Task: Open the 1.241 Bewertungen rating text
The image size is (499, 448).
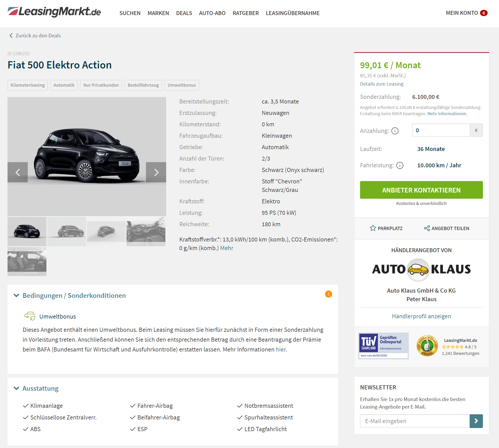Action: pyautogui.click(x=460, y=353)
